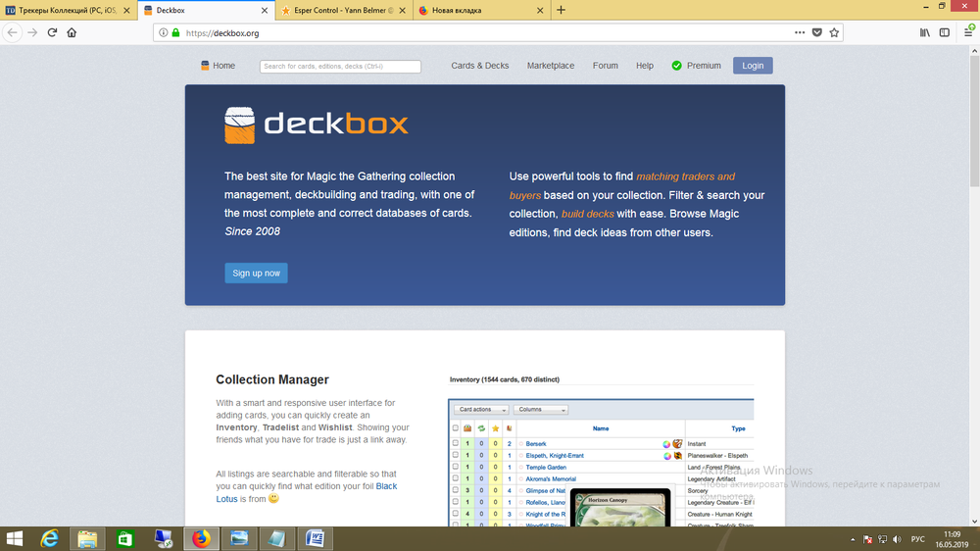The image size is (980, 551).
Task: Check the Temple Garden row checkbox
Action: [x=455, y=467]
